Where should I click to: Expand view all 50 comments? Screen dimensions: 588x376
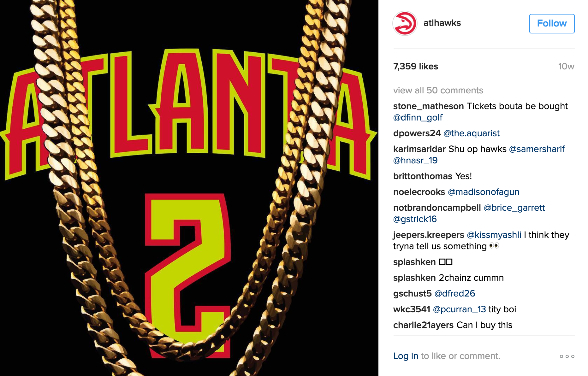pyautogui.click(x=438, y=91)
